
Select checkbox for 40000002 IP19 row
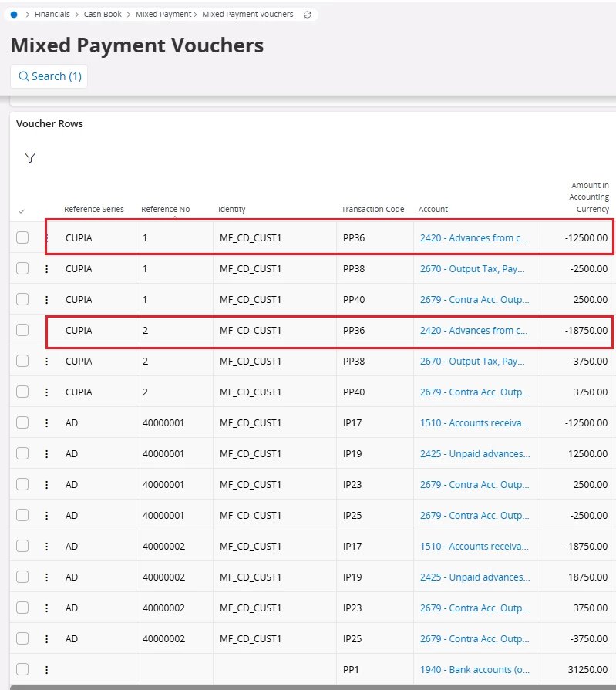(22, 577)
